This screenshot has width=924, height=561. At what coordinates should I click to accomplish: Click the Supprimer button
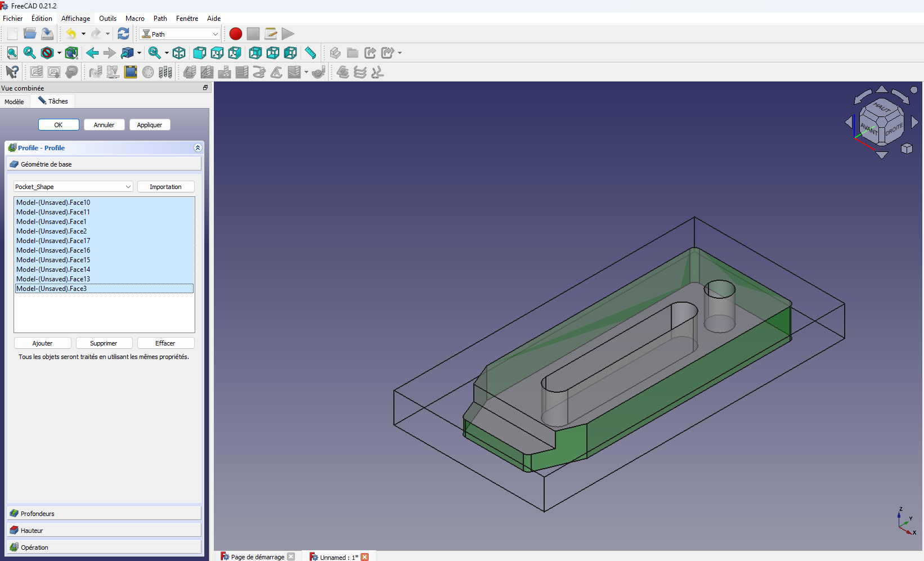104,343
